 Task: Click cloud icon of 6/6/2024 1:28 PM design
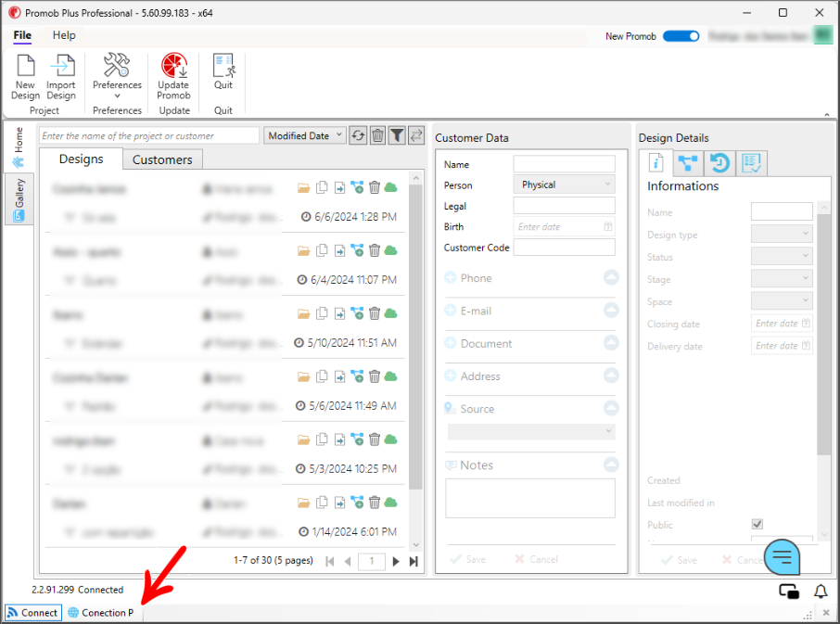(391, 187)
